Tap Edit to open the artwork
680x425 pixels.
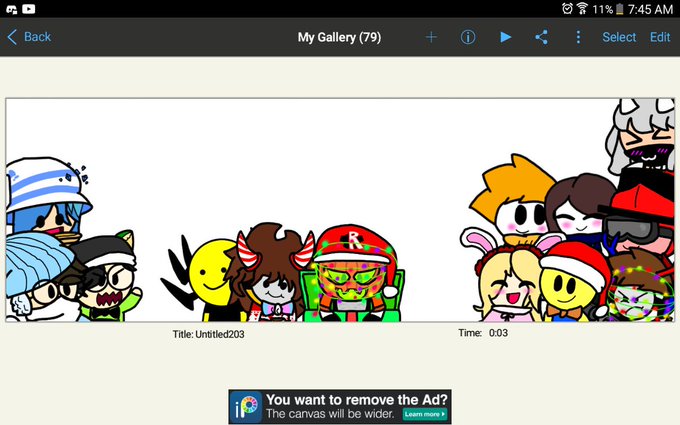[x=660, y=37]
